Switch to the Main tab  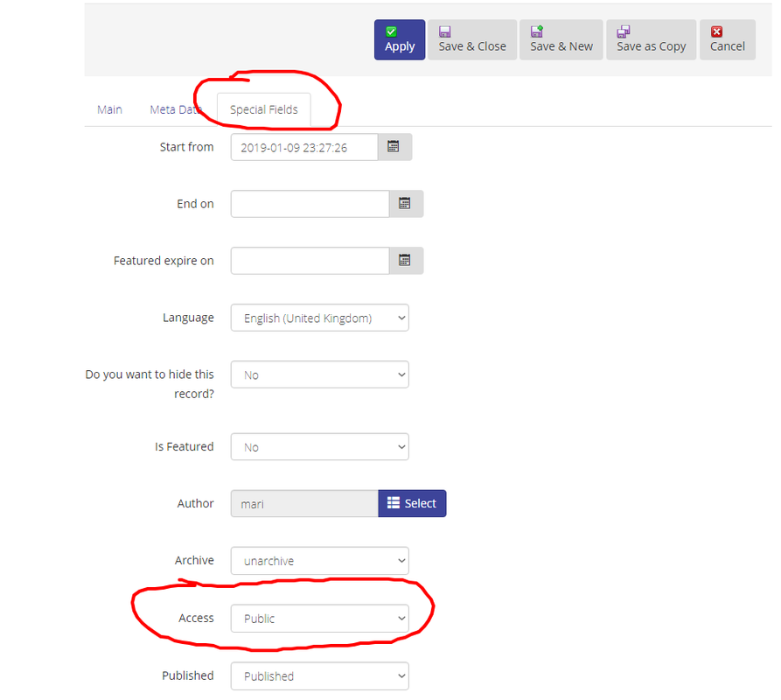coord(109,109)
